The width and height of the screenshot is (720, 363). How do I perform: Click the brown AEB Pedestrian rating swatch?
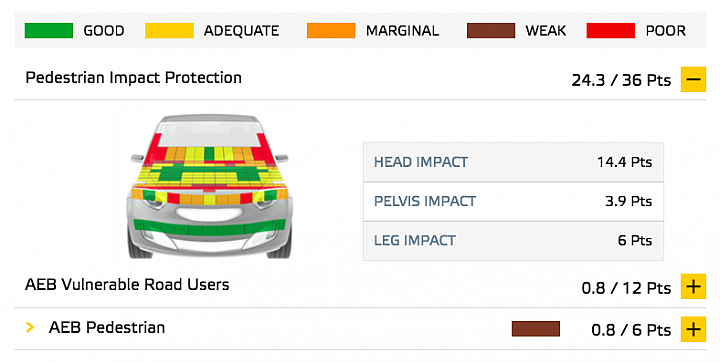coord(536,329)
